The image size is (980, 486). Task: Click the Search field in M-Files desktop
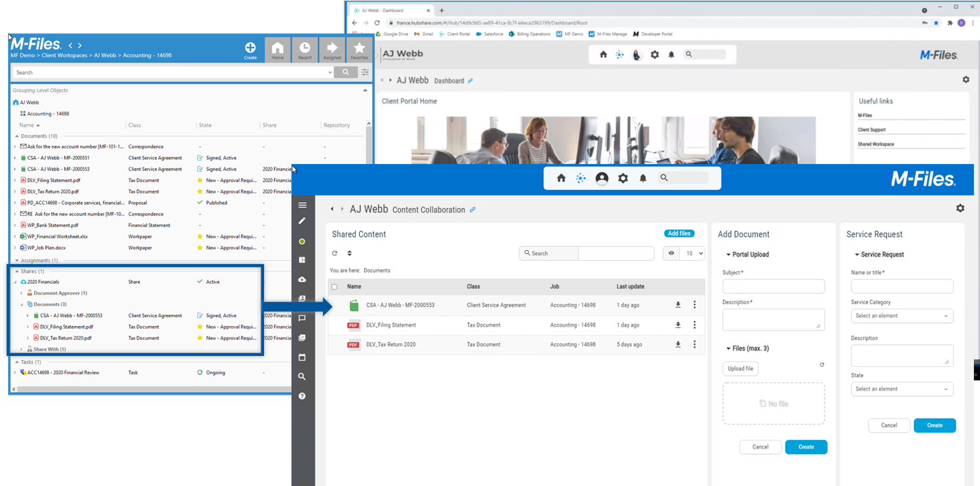coord(170,73)
